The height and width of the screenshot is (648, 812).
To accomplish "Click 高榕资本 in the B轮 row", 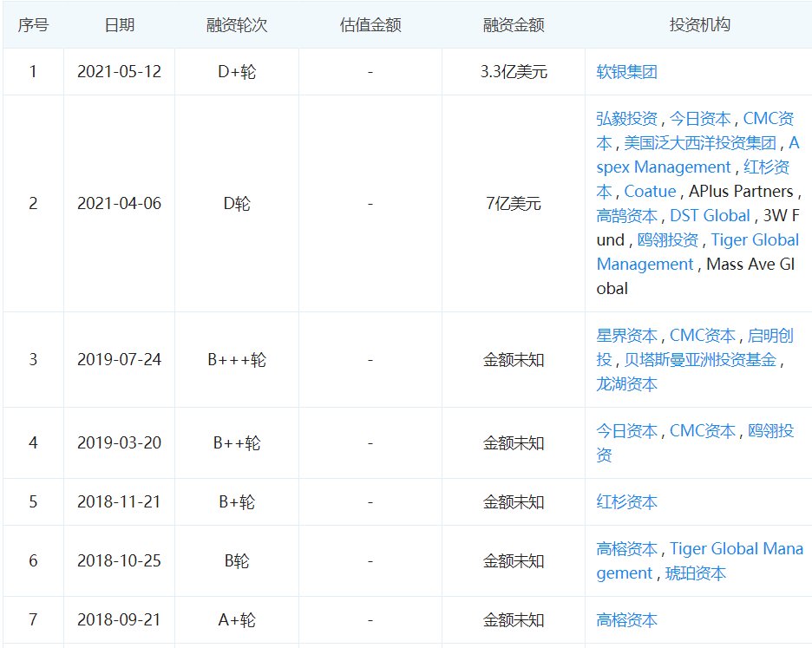I will click(x=626, y=548).
